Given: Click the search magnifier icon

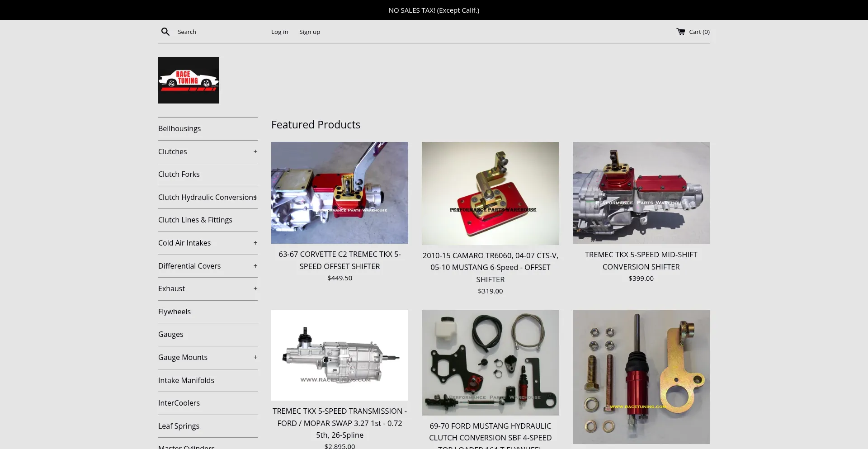Looking at the screenshot, I should (165, 32).
